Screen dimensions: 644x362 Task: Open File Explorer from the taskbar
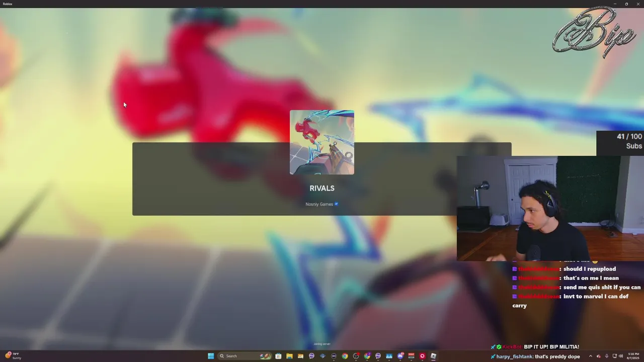(x=289, y=356)
